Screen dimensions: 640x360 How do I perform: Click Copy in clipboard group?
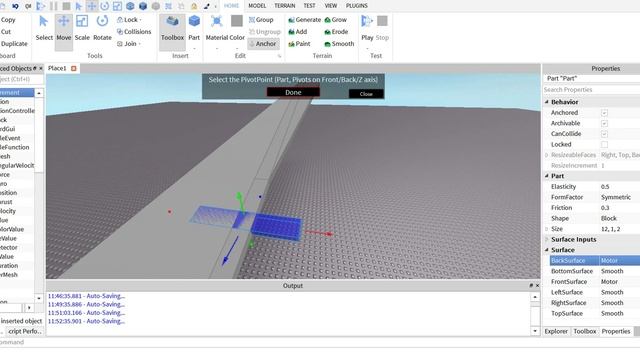tap(8, 20)
